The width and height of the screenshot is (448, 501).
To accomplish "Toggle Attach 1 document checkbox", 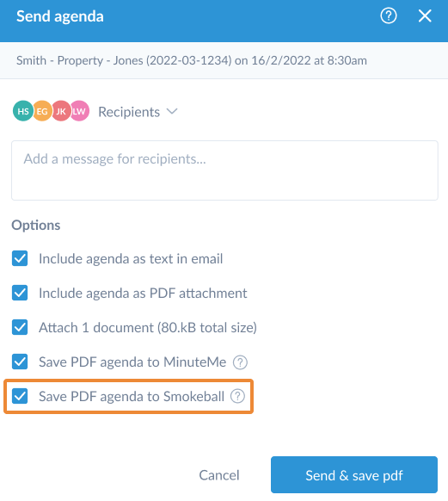I will tap(20, 327).
